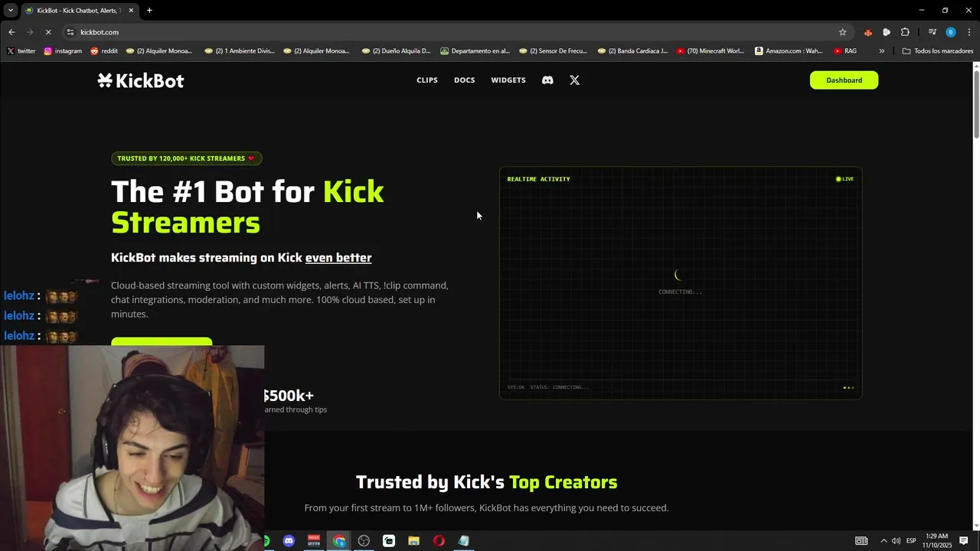Open Chrome from the taskbar
The height and width of the screenshot is (551, 980).
tap(339, 541)
